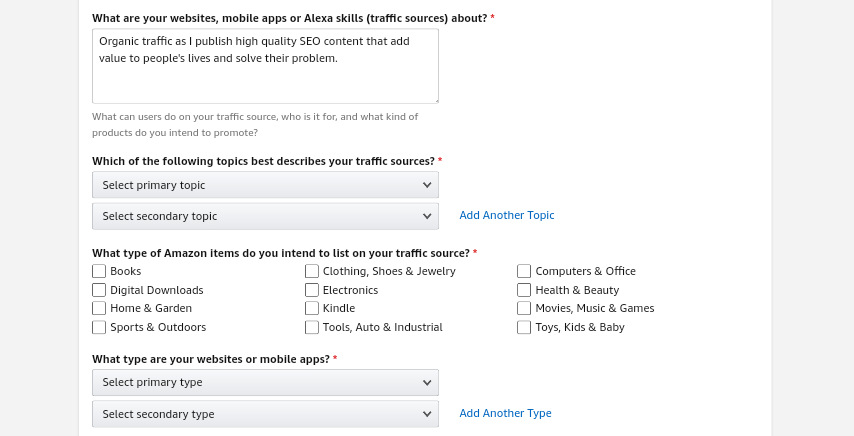The height and width of the screenshot is (436, 854).
Task: Expand the Select secondary type dropdown
Action: coord(265,414)
